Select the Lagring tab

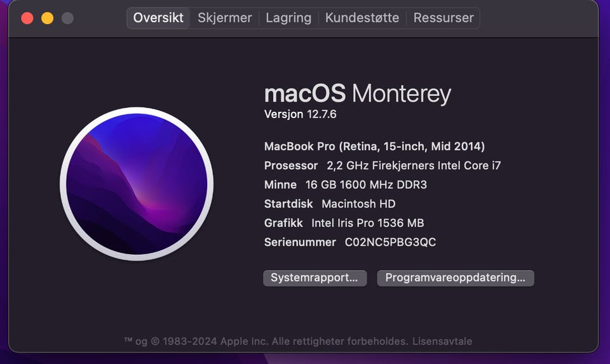coord(288,18)
